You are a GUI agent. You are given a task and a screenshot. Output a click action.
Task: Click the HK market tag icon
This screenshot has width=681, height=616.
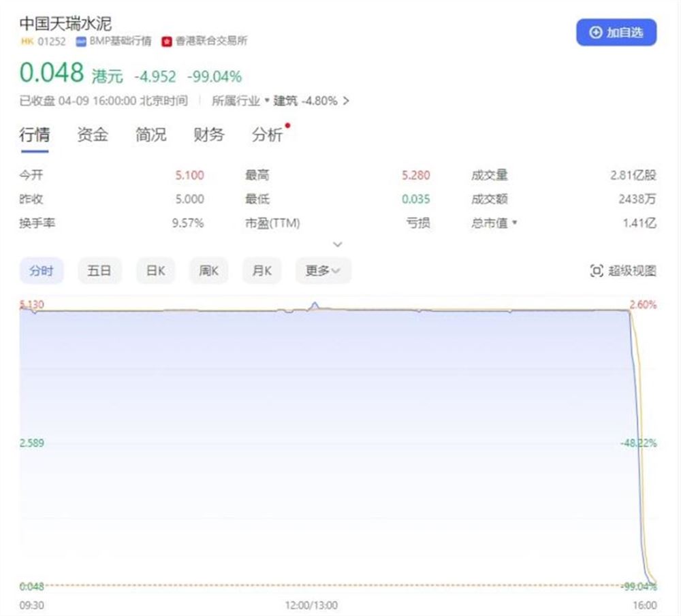coord(26,41)
